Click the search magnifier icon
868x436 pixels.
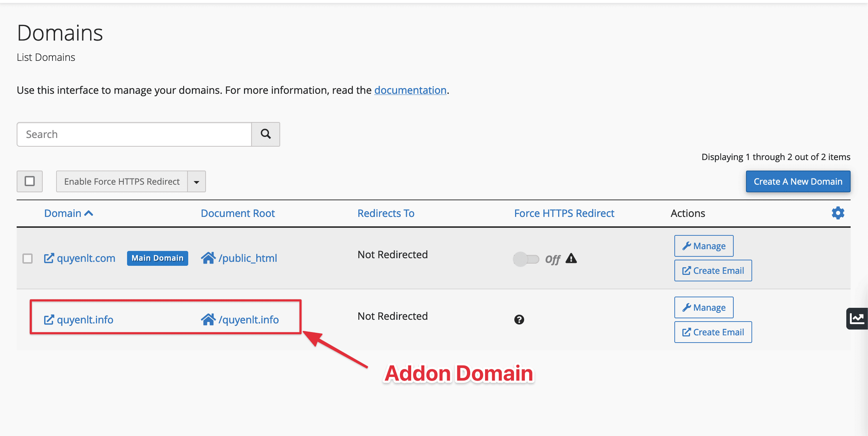(x=265, y=134)
